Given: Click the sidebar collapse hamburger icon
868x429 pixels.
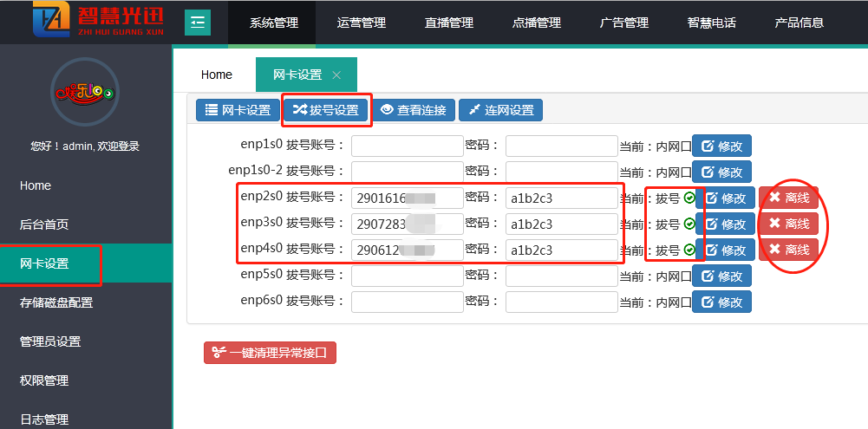Looking at the screenshot, I should pyautogui.click(x=198, y=23).
